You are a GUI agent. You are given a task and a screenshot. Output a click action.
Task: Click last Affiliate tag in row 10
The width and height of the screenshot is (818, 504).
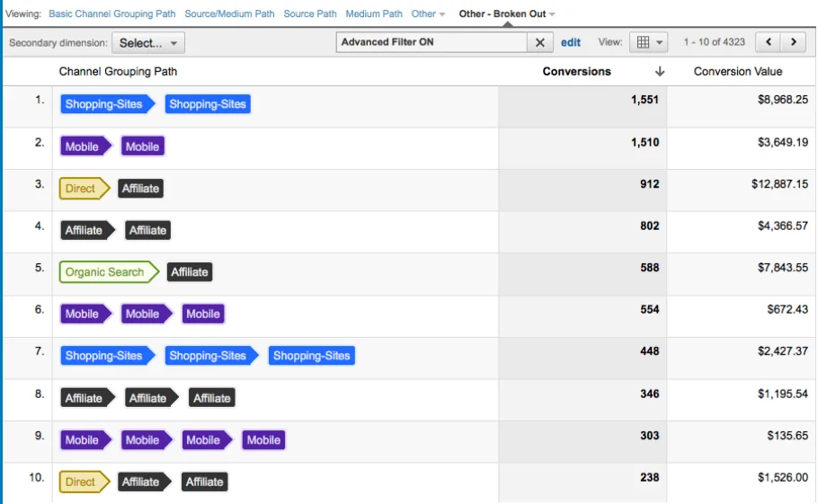point(205,482)
